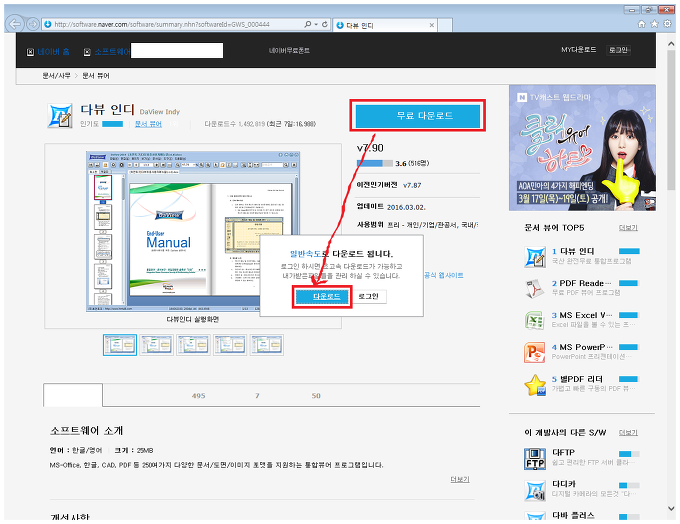Open the 다바 플러스 software link
This screenshot has width=680, height=524.
(573, 515)
